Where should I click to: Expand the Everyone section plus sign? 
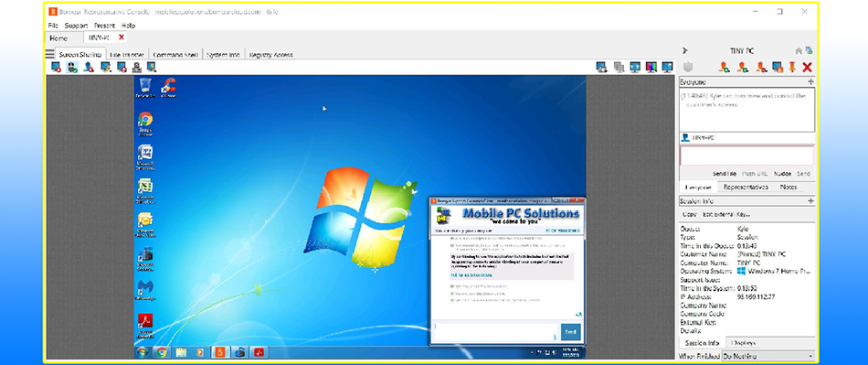pyautogui.click(x=811, y=82)
